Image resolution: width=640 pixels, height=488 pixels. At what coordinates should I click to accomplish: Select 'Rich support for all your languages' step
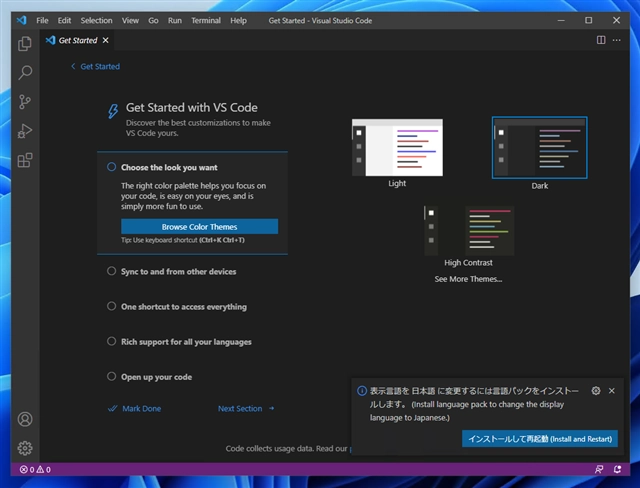186,342
